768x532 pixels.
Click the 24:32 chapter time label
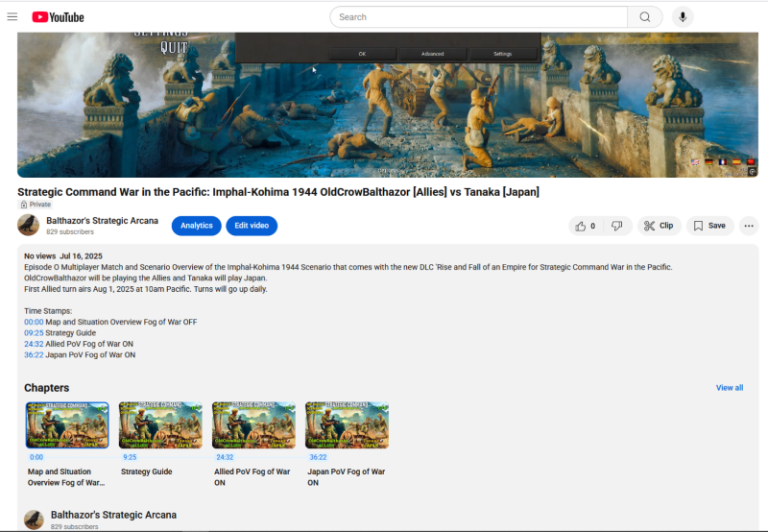coord(225,457)
